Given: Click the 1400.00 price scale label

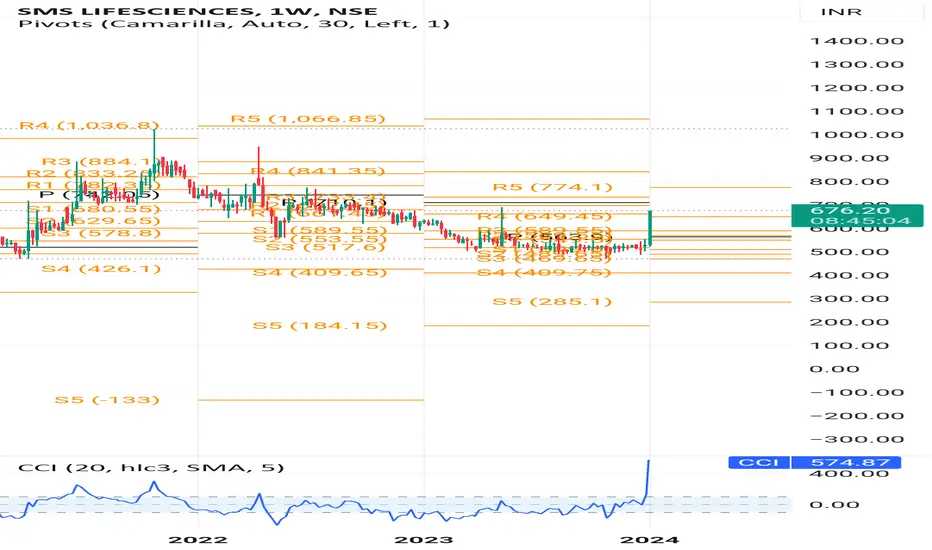Looking at the screenshot, I should click(857, 41).
